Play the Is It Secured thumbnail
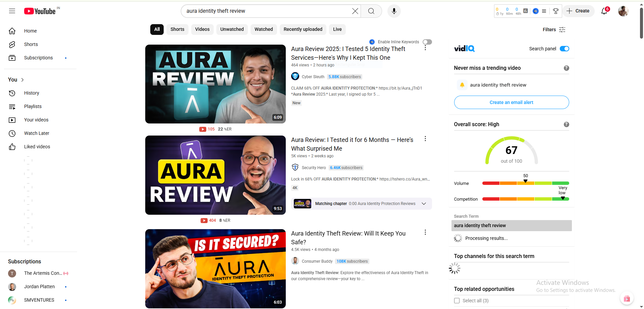 point(215,269)
